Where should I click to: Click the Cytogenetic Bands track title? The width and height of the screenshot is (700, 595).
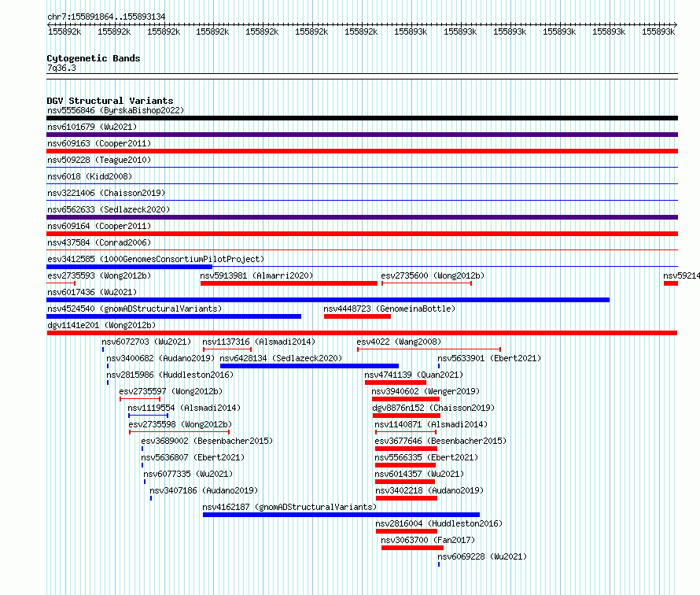[94, 58]
